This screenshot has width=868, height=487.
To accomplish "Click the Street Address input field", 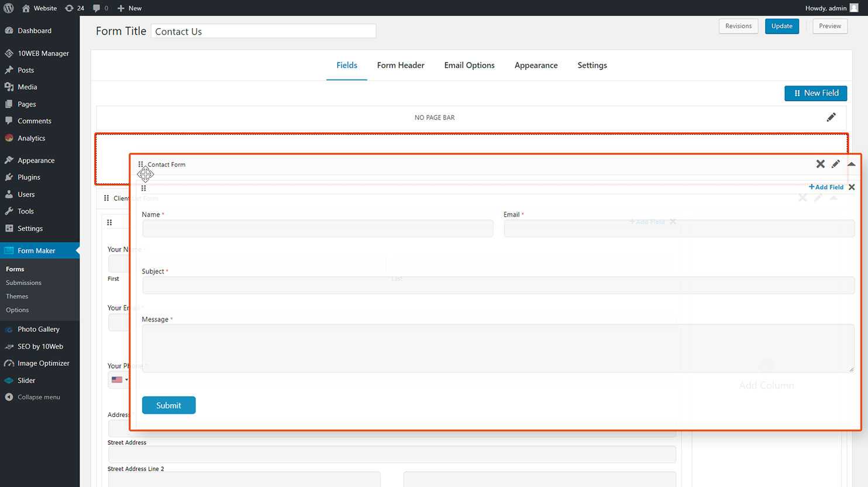I will [x=392, y=428].
